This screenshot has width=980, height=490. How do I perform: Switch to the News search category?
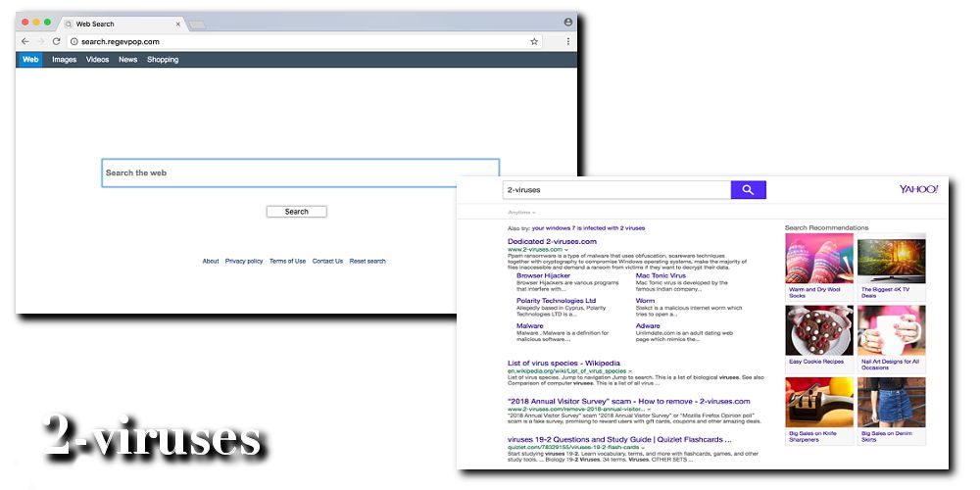pyautogui.click(x=128, y=60)
